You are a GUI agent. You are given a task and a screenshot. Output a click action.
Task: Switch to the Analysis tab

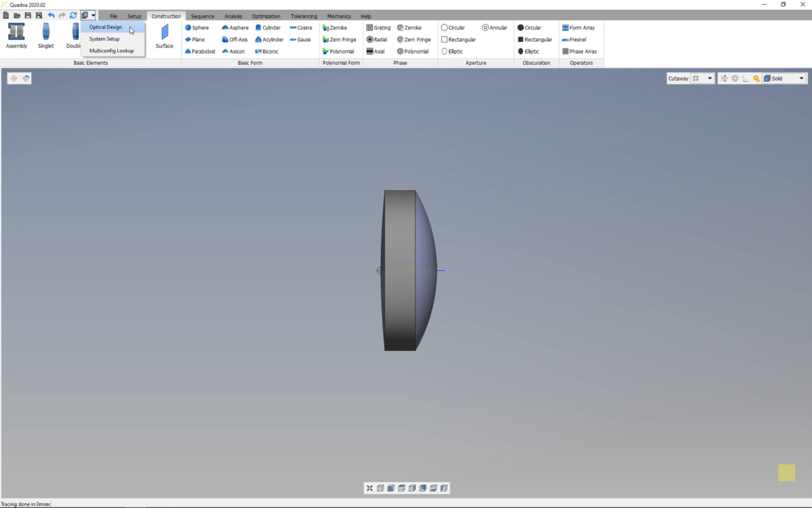233,16
